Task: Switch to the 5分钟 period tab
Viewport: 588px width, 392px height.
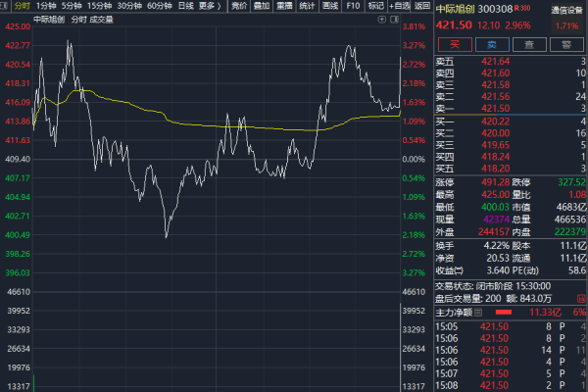Action: point(72,6)
